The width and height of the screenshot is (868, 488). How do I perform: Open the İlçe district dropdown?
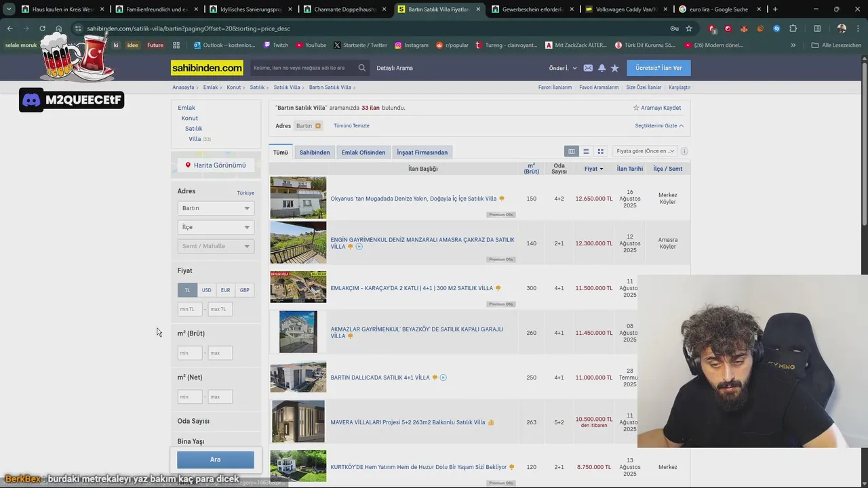click(x=216, y=227)
